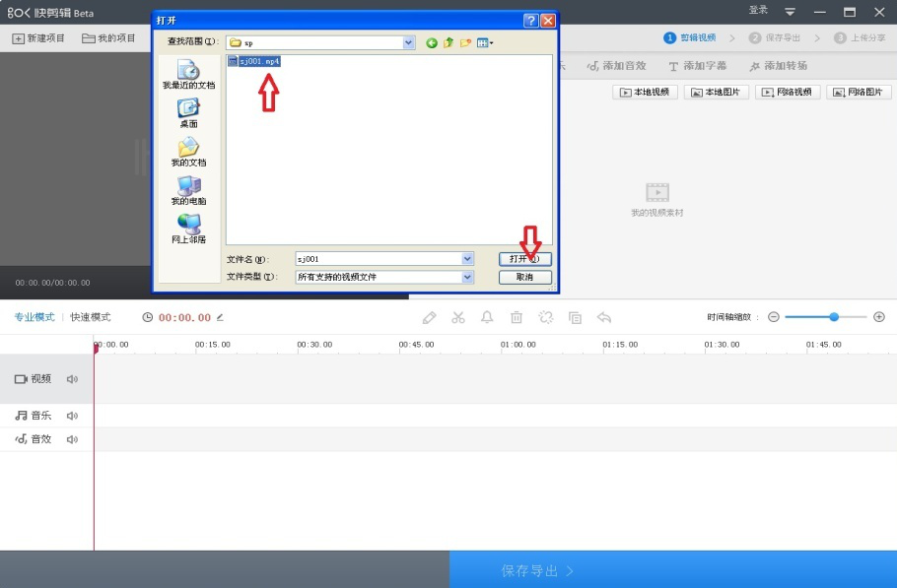Viewport: 897px width, 588px height.
Task: Click the bell marker icon in timeline toolbar
Action: pyautogui.click(x=487, y=318)
